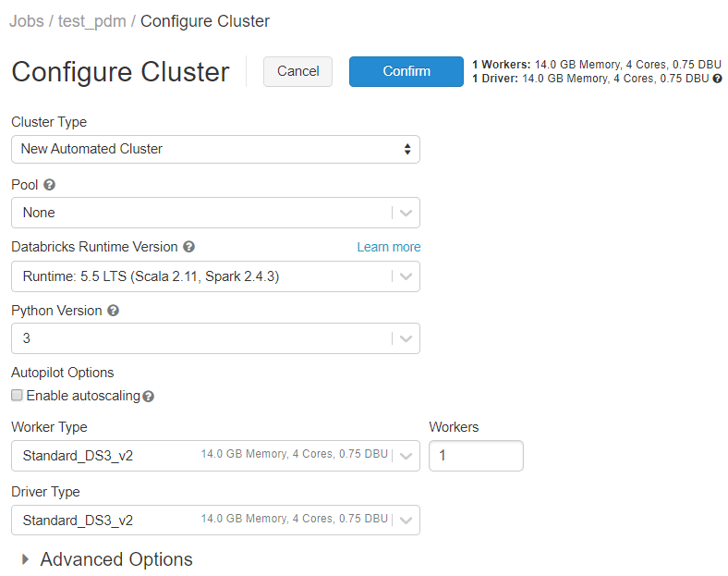Open the Learn more link
The width and height of the screenshot is (728, 576).
pyautogui.click(x=389, y=247)
